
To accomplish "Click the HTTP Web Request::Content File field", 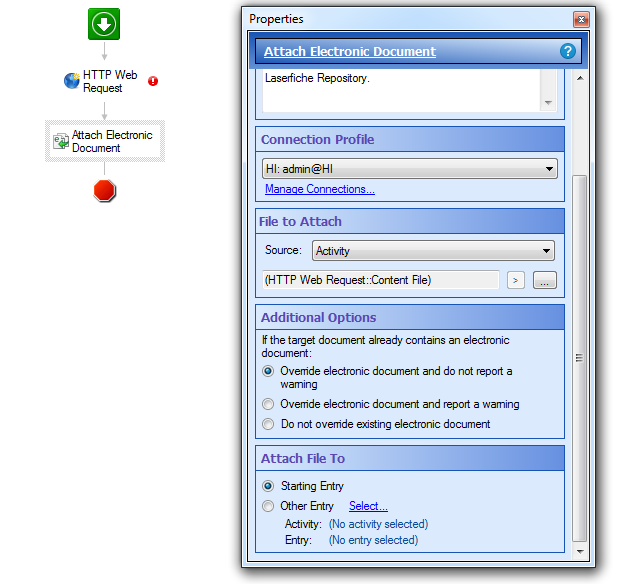I will tap(381, 280).
